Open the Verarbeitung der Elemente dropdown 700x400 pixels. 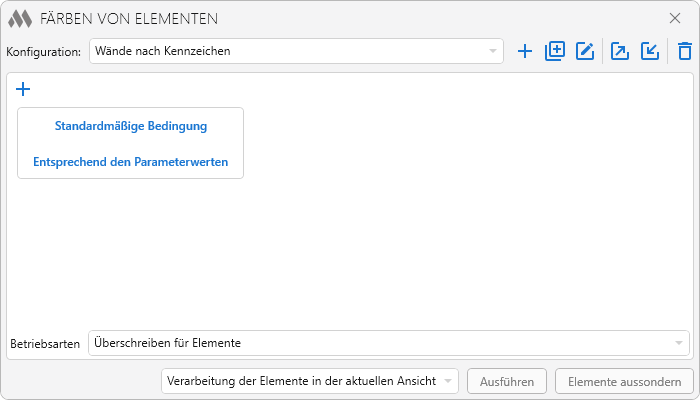(x=309, y=381)
